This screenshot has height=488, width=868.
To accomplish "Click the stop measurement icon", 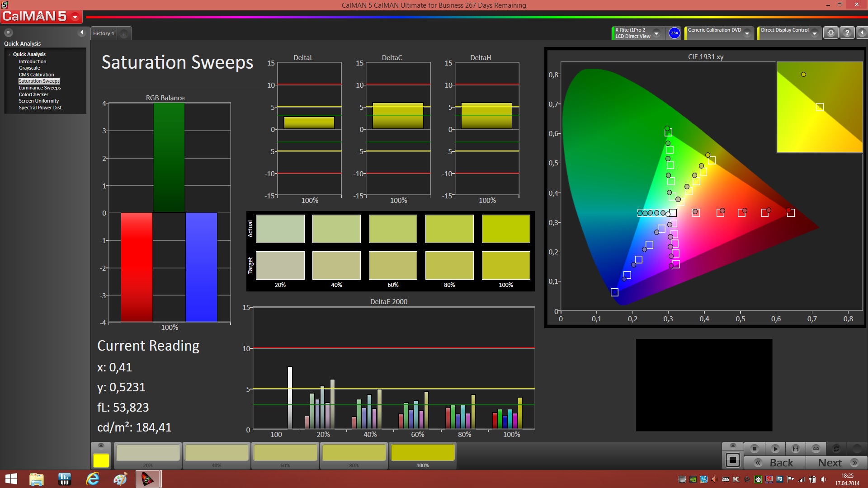I will point(754,449).
